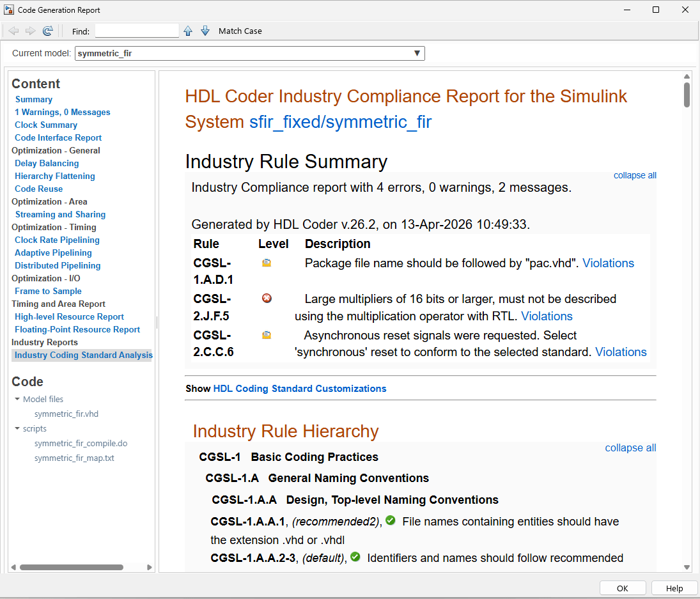Click Content panel scroll right arrow
The image size is (700, 599).
pyautogui.click(x=149, y=567)
